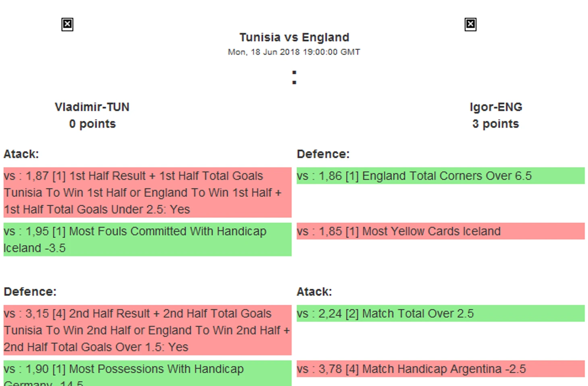The width and height of the screenshot is (588, 386).
Task: Click the red 1st Half Result bet row
Action: [147, 192]
